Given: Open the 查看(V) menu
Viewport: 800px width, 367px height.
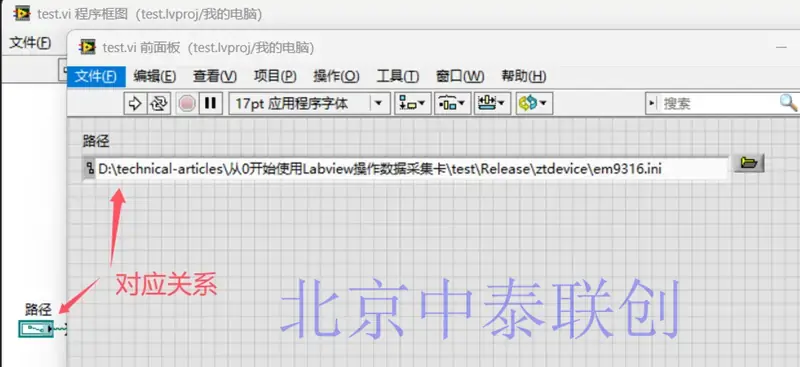Looking at the screenshot, I should [215, 77].
